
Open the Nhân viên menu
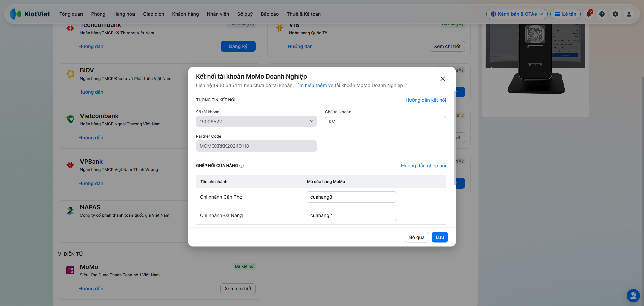coord(218,14)
